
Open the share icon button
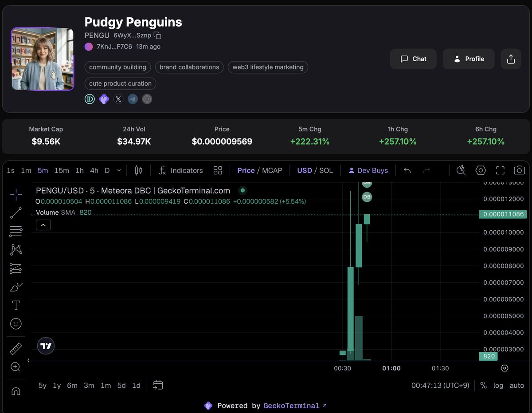(511, 59)
